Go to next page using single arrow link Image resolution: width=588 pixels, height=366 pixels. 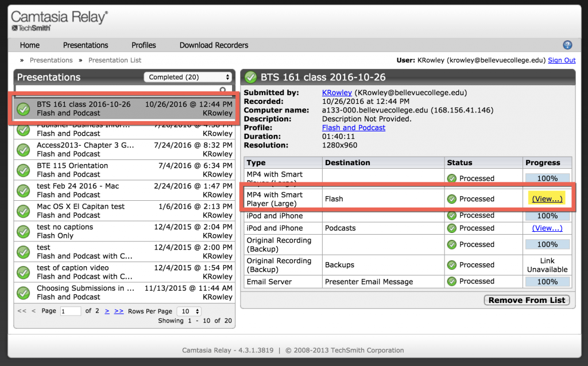tap(107, 311)
